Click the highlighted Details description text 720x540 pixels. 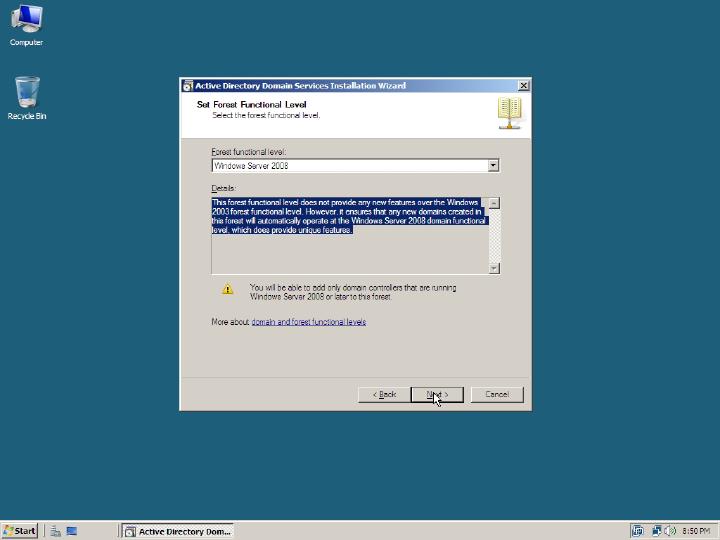pos(349,216)
